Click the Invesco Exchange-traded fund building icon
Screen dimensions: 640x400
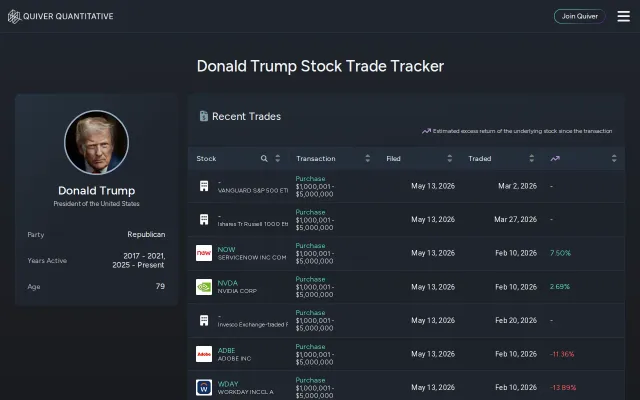tap(204, 320)
